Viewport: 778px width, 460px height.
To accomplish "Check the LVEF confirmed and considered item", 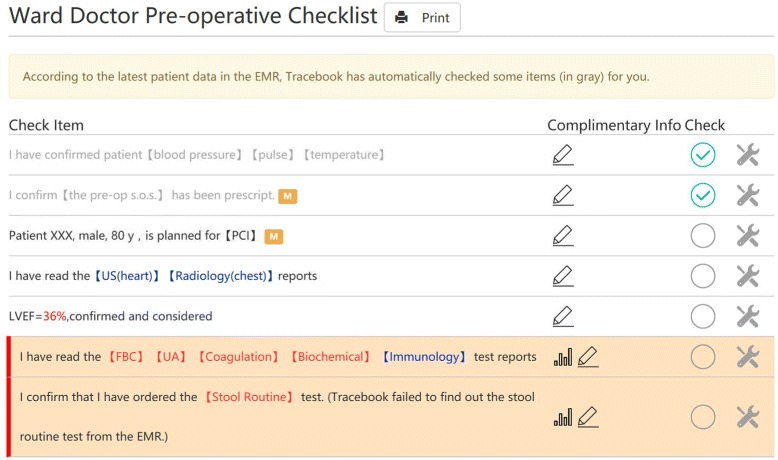I will (703, 316).
